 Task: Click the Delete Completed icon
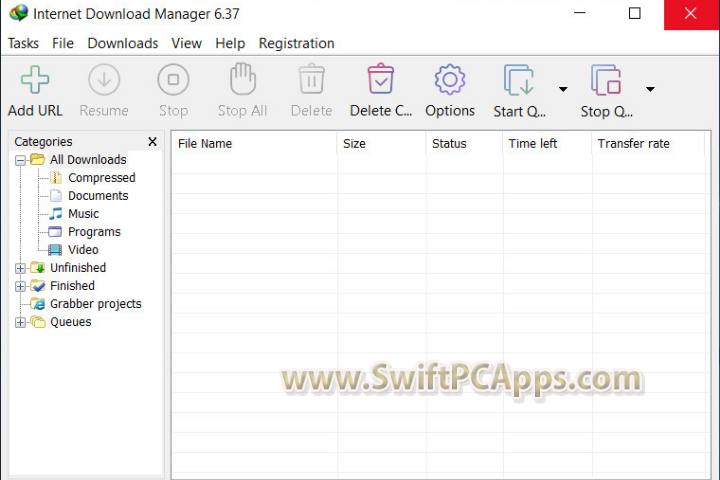tap(381, 79)
